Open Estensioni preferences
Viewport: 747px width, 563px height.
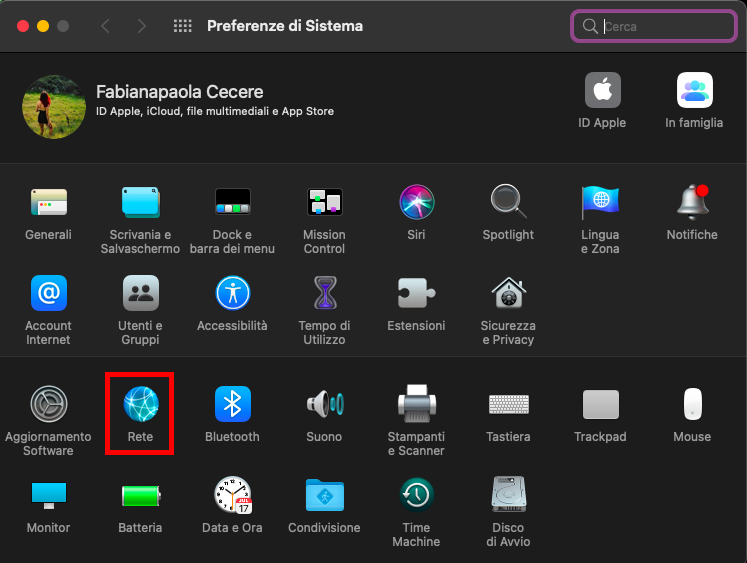[x=416, y=293]
